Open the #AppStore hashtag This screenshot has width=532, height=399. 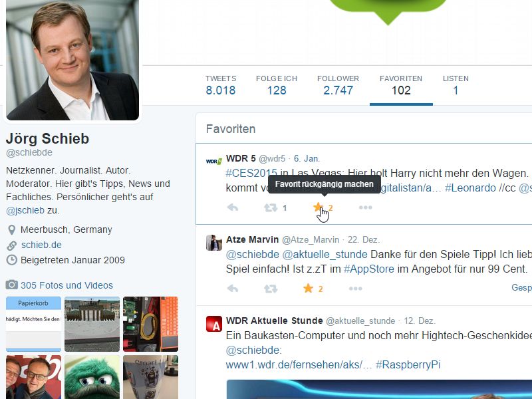pyautogui.click(x=369, y=269)
